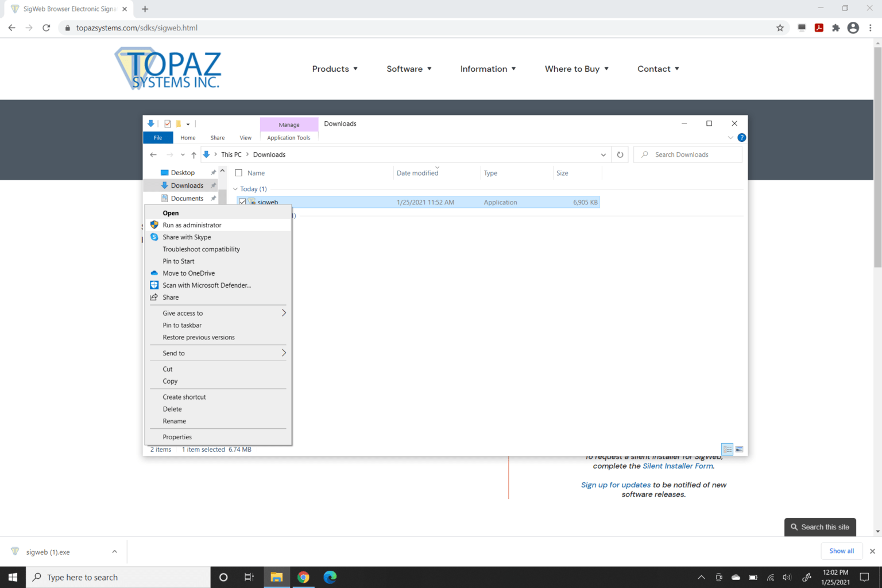Open the Adobe Acrobat extension icon
This screenshot has width=882, height=588.
tap(819, 27)
